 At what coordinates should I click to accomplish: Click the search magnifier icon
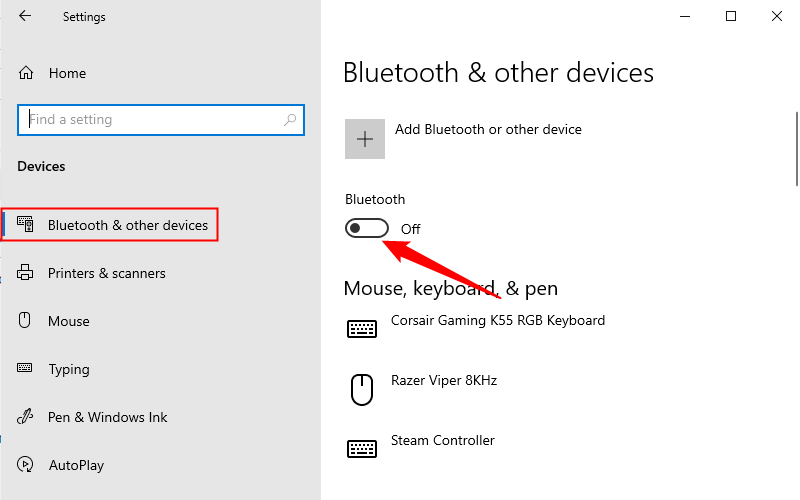290,120
